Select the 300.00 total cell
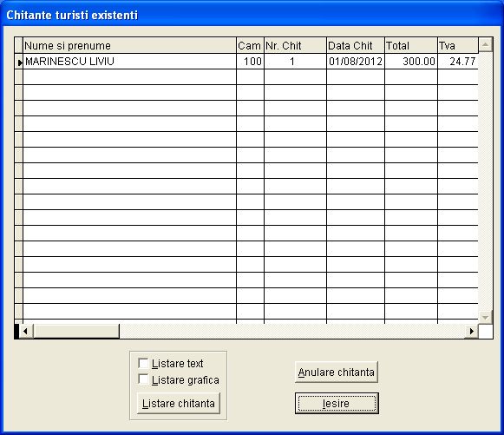The width and height of the screenshot is (504, 435). (411, 61)
